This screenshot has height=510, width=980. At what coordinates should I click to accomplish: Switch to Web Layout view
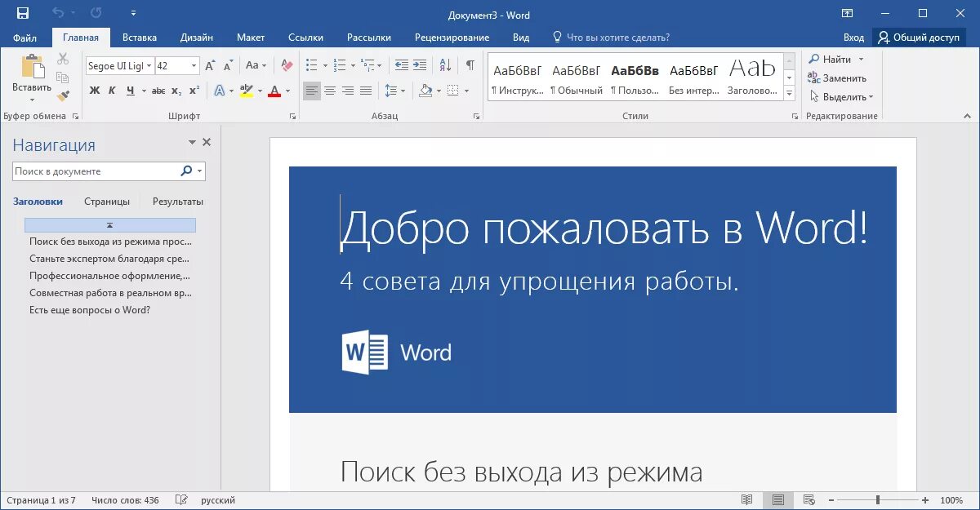coord(808,498)
